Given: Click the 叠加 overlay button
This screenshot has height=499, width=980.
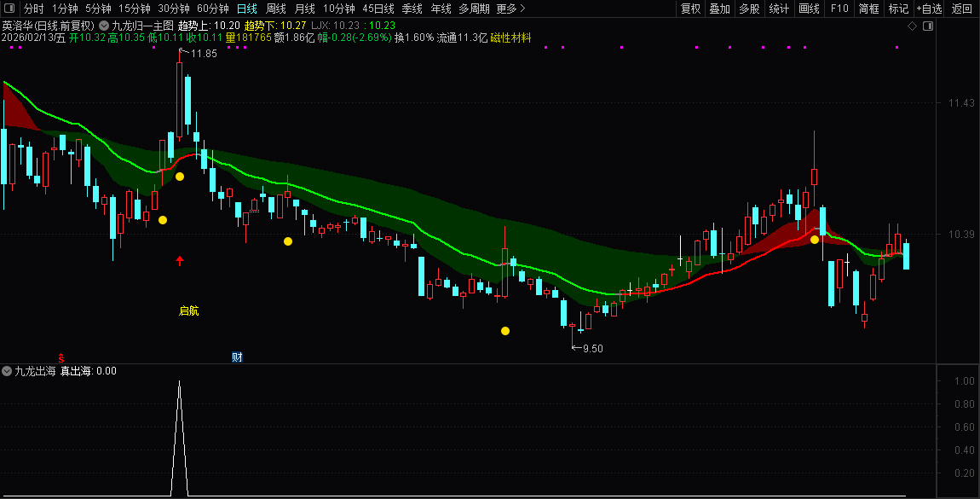Looking at the screenshot, I should [720, 9].
